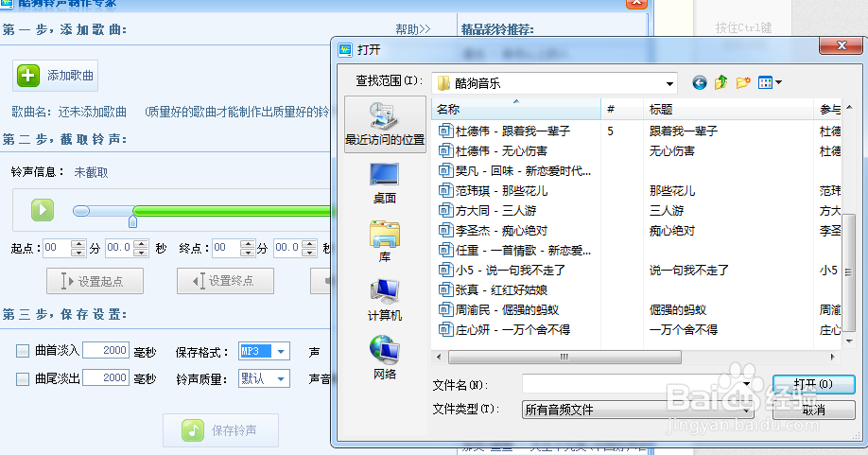868x455 pixels.
Task: Select file 范玮琪 - 那些花儿
Action: (493, 191)
